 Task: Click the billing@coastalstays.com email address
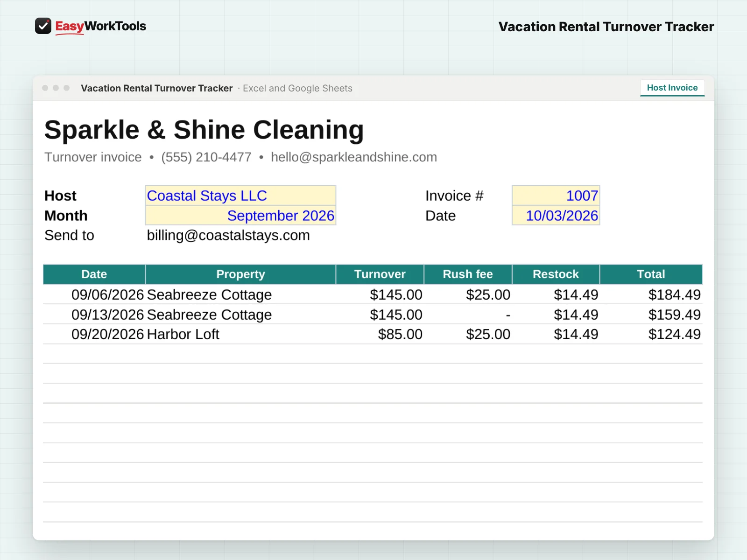(x=228, y=235)
